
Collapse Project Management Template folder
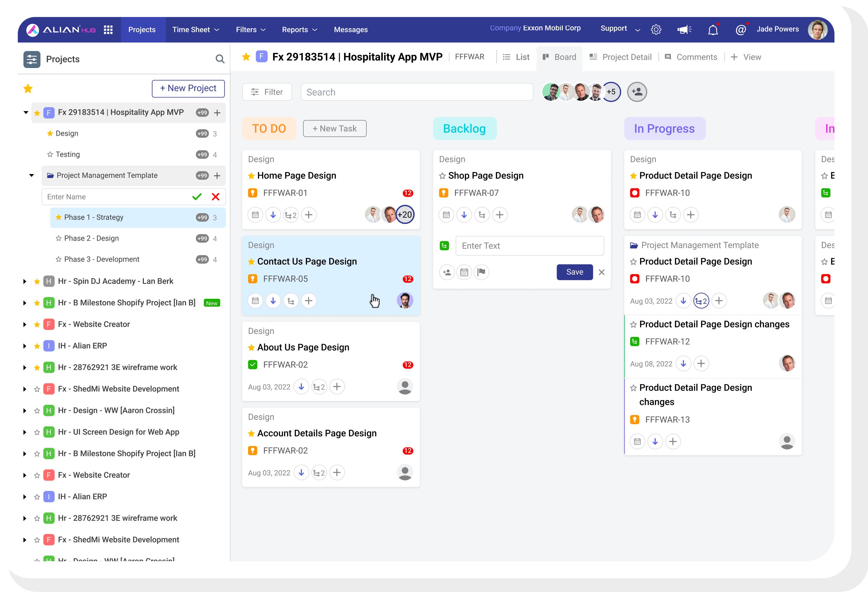click(x=31, y=176)
